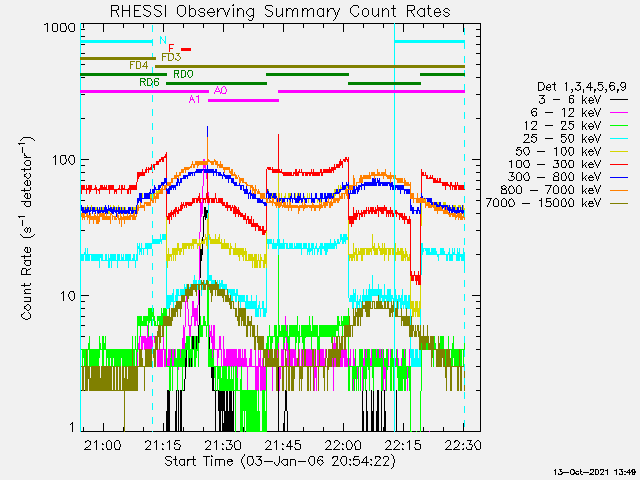The height and width of the screenshot is (480, 640).
Task: Select the '6 - 12 keV' legend label
Action: click(x=566, y=113)
